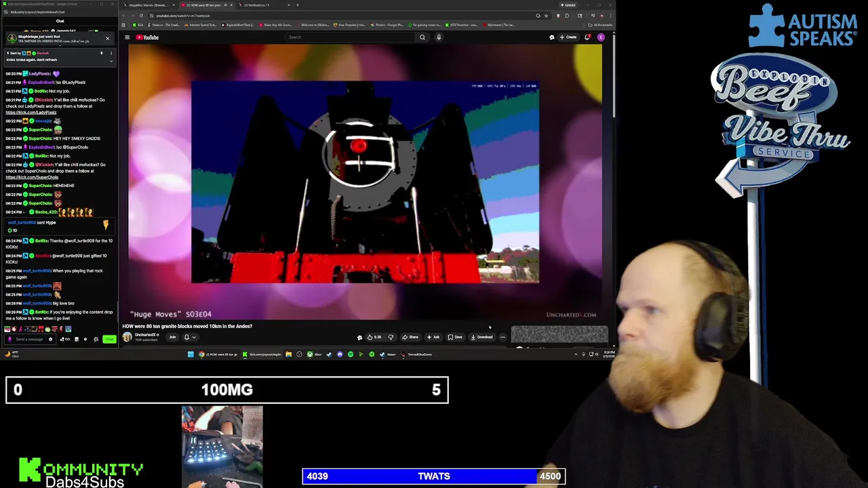The height and width of the screenshot is (488, 868).
Task: Dislike the video with thumbs down
Action: click(x=391, y=337)
